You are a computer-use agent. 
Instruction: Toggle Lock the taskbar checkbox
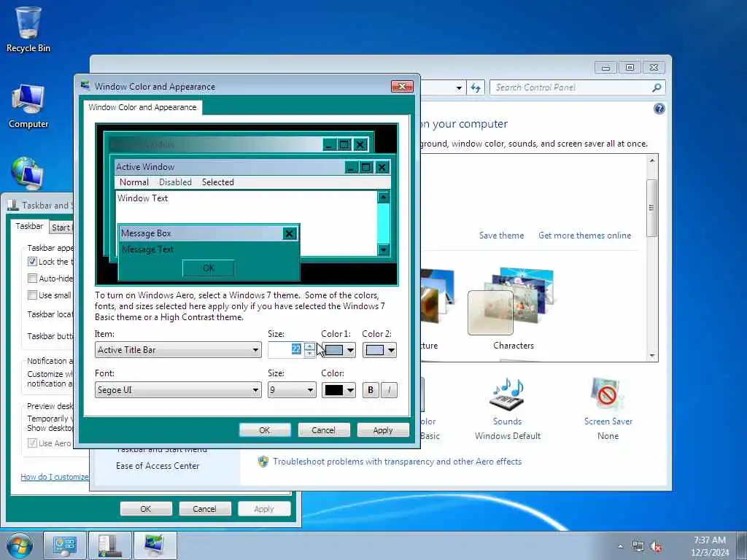32,262
